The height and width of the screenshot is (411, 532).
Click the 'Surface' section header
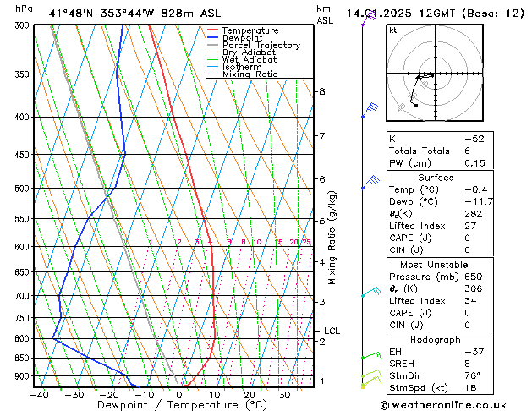click(x=436, y=178)
